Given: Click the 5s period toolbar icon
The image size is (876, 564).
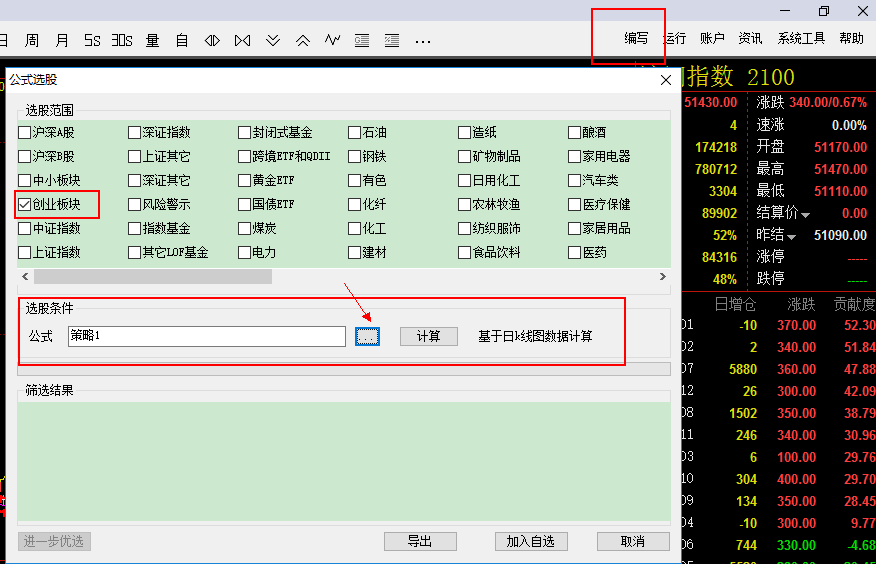Looking at the screenshot, I should coord(92,40).
